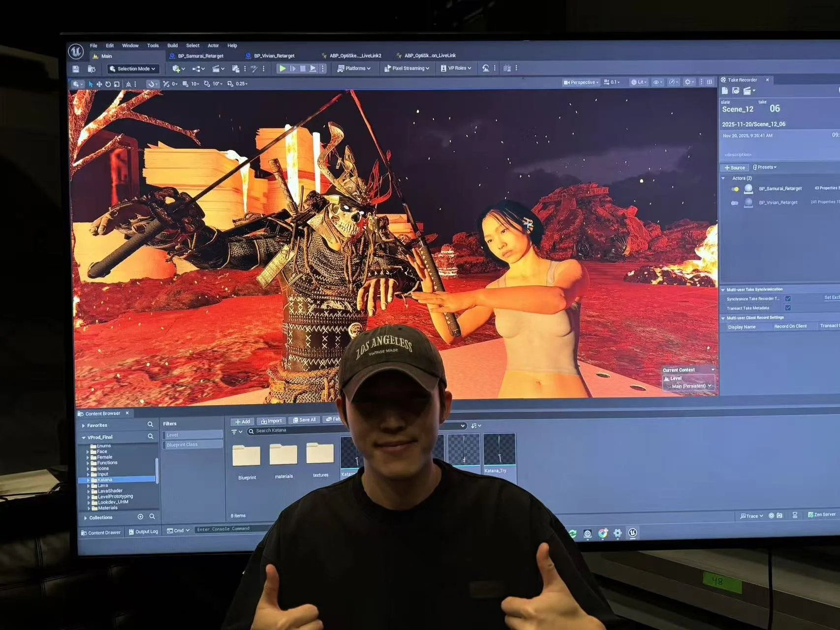Start Play in Editor with green arrow

[282, 68]
